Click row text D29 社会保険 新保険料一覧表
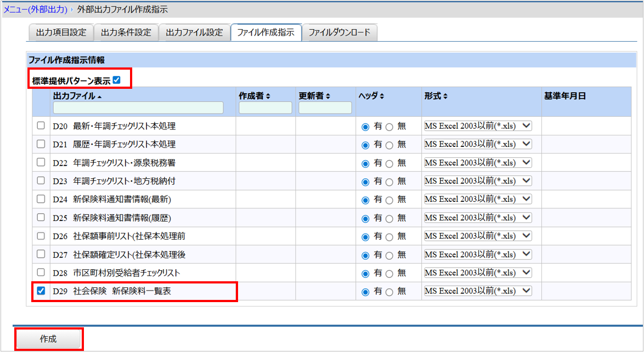 tap(112, 291)
